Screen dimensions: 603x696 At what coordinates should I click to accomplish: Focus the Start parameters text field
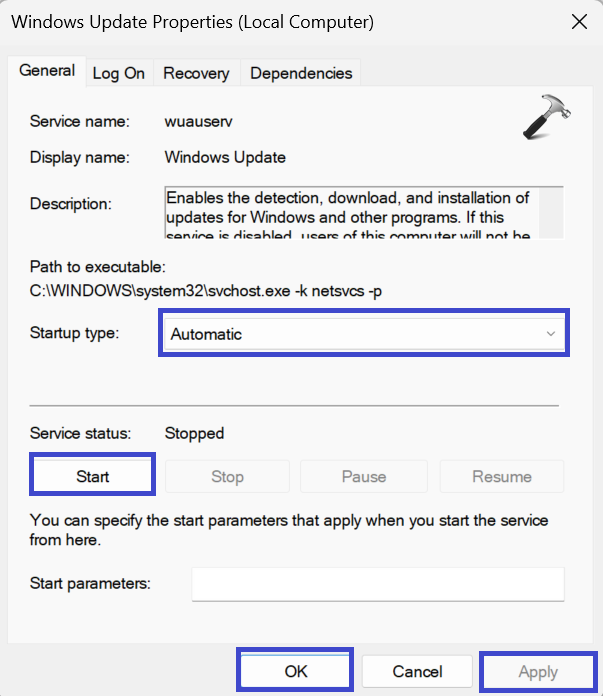point(378,584)
